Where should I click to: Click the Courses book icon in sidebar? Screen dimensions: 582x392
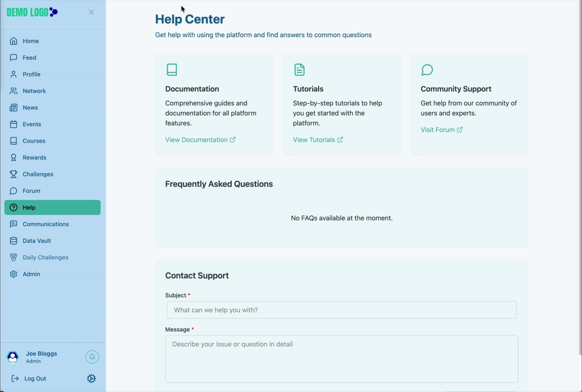click(x=14, y=141)
